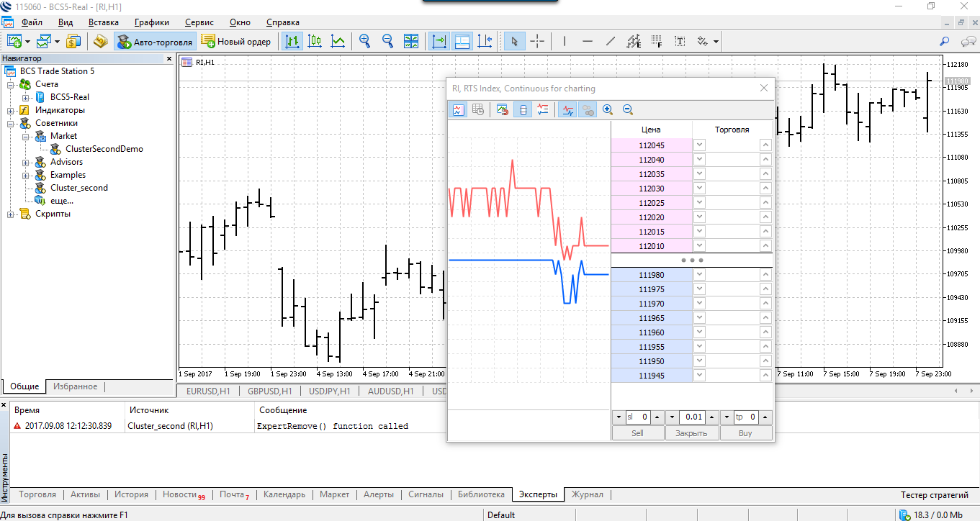This screenshot has width=980, height=521.
Task: Zoom out the depth of market tick chart
Action: coord(628,109)
